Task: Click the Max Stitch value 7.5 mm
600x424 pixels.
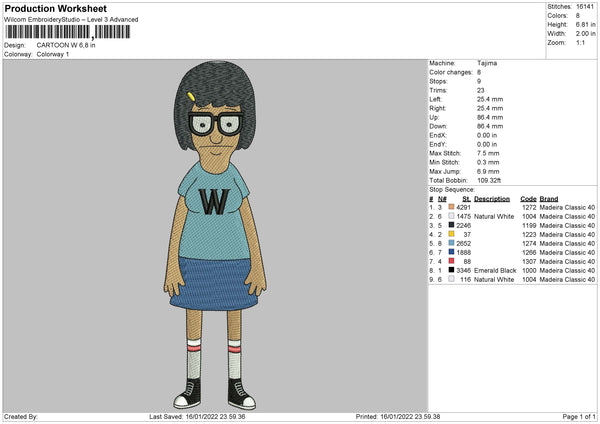Action: click(488, 153)
